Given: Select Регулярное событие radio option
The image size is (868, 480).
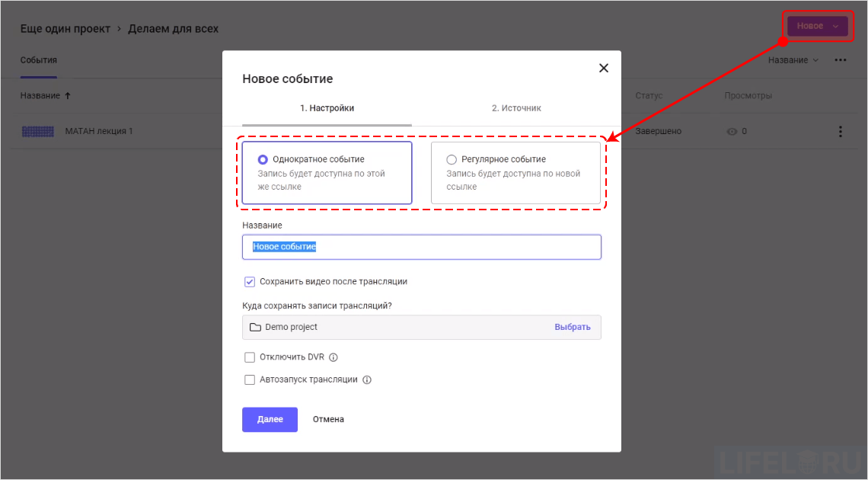Looking at the screenshot, I should pyautogui.click(x=452, y=159).
